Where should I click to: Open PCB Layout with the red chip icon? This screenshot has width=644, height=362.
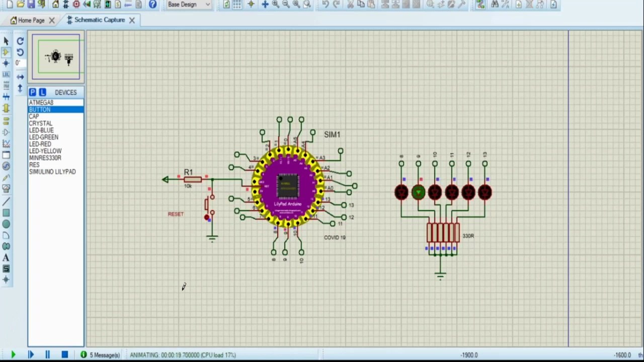point(76,4)
